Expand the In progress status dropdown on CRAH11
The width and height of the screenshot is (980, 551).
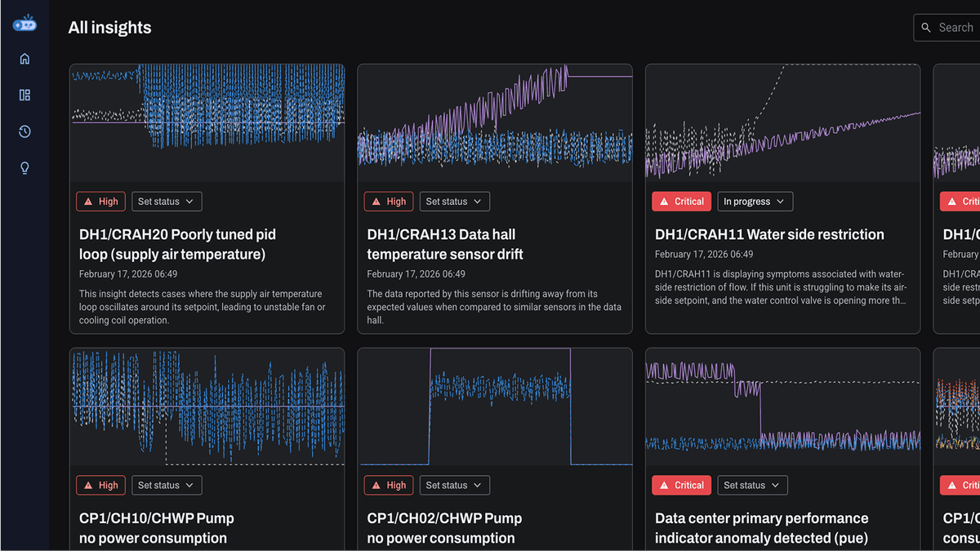[755, 201]
